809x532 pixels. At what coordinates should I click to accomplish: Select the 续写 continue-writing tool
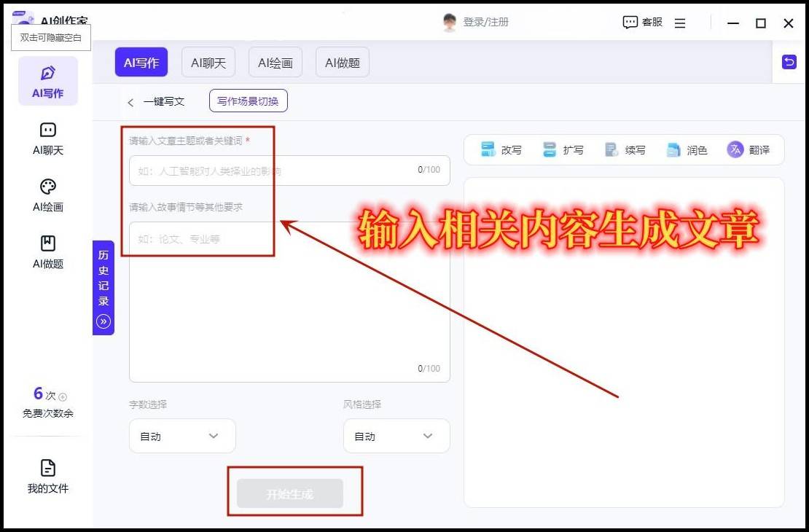(625, 150)
